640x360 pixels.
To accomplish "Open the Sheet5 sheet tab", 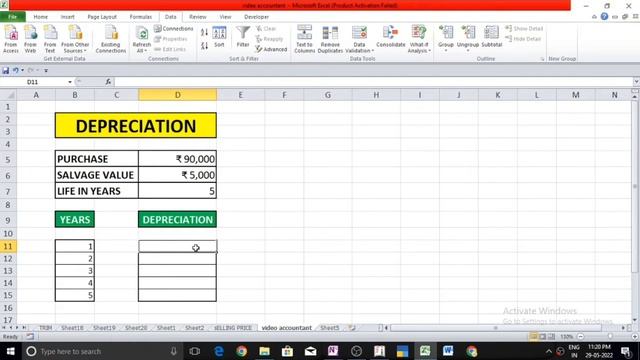I will point(329,328).
